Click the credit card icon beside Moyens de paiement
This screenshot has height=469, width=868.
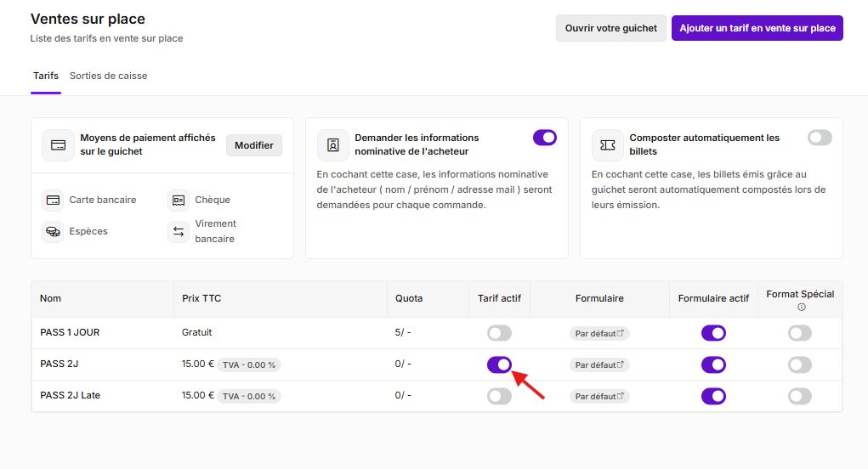(x=58, y=145)
